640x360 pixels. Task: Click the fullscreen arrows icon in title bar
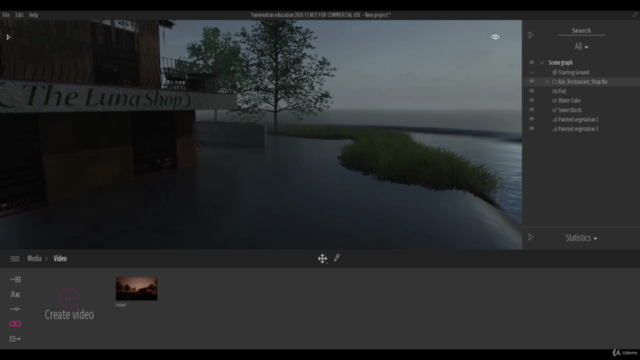tap(635, 15)
